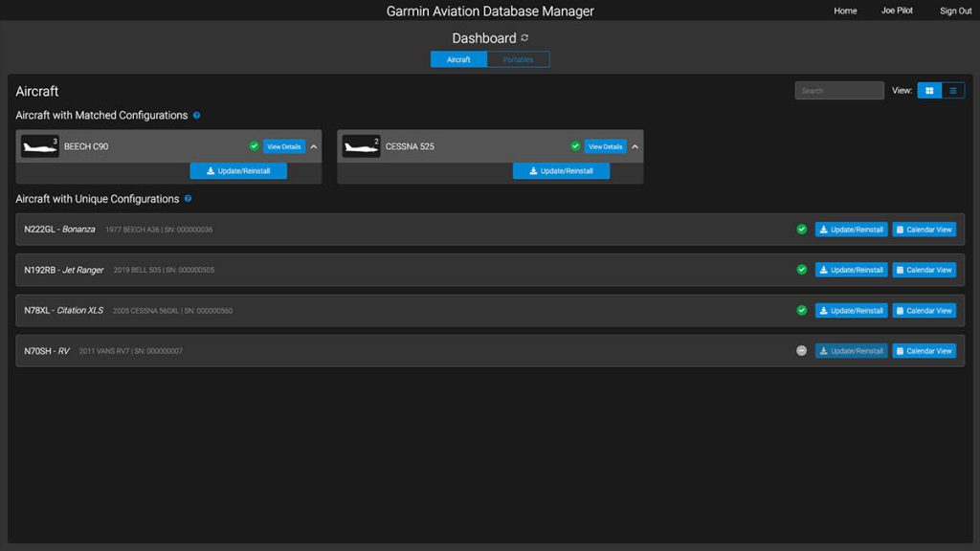Update/Reinstall for N192RB Jet Ranger
The image size is (980, 551).
coord(851,270)
